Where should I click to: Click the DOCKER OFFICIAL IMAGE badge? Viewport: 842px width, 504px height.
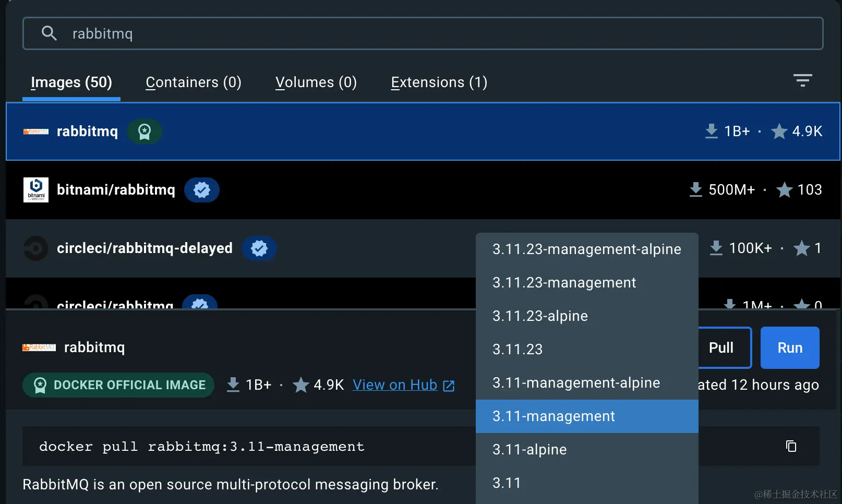[118, 385]
